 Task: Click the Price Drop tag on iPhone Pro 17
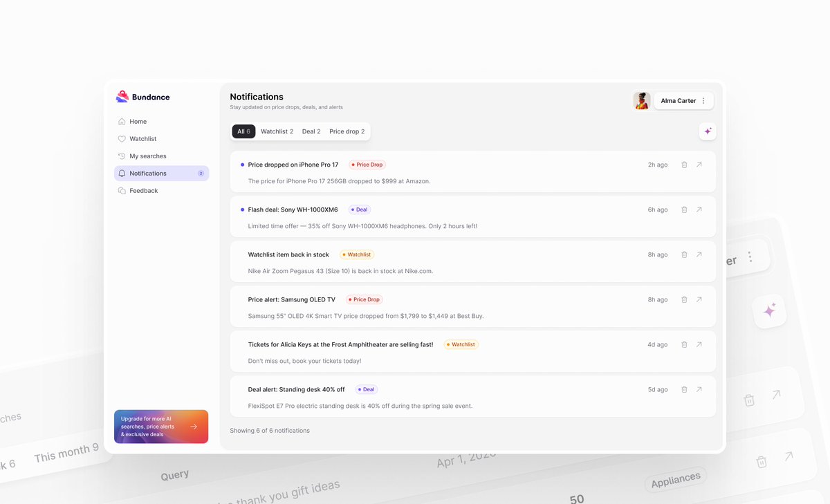367,165
